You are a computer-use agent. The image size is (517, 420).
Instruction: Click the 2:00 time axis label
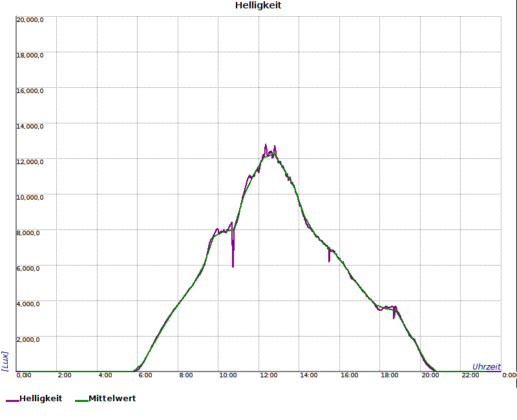point(64,375)
